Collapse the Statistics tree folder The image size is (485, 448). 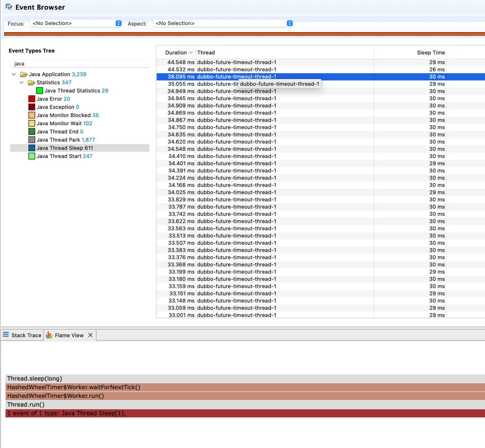(22, 83)
